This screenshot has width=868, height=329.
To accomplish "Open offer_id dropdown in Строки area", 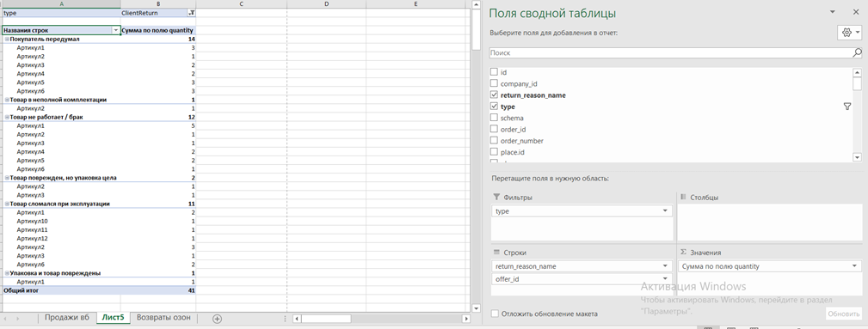I will 665,279.
